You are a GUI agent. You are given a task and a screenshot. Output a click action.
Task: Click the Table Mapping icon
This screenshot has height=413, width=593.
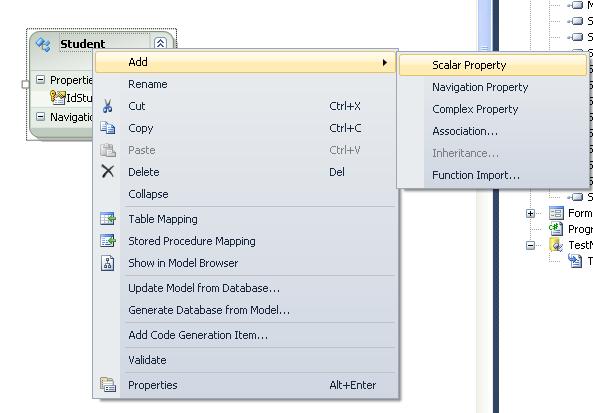click(x=108, y=219)
